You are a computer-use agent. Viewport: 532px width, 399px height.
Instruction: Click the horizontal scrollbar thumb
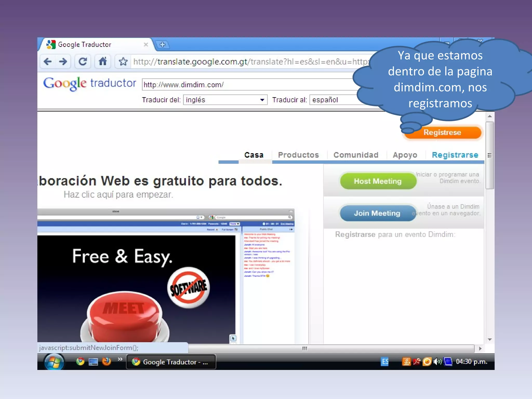click(x=331, y=349)
